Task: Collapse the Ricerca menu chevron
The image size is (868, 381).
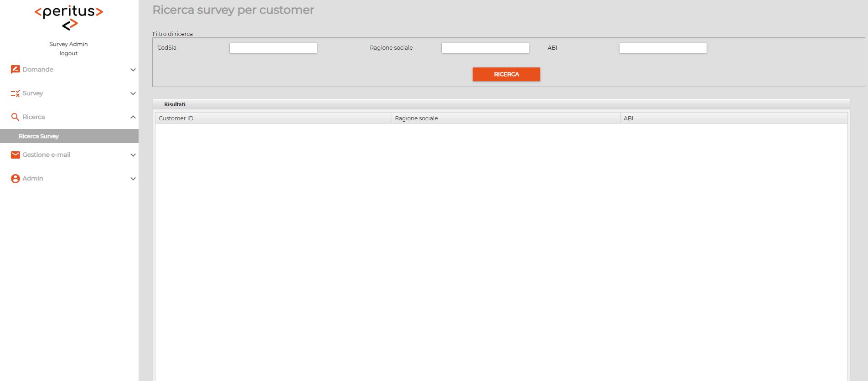Action: tap(133, 117)
